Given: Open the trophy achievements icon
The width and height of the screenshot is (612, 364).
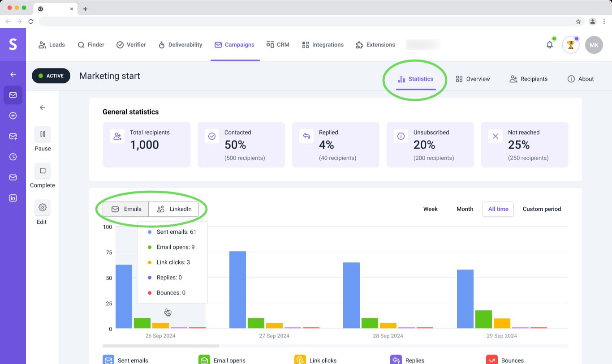Looking at the screenshot, I should coord(570,45).
